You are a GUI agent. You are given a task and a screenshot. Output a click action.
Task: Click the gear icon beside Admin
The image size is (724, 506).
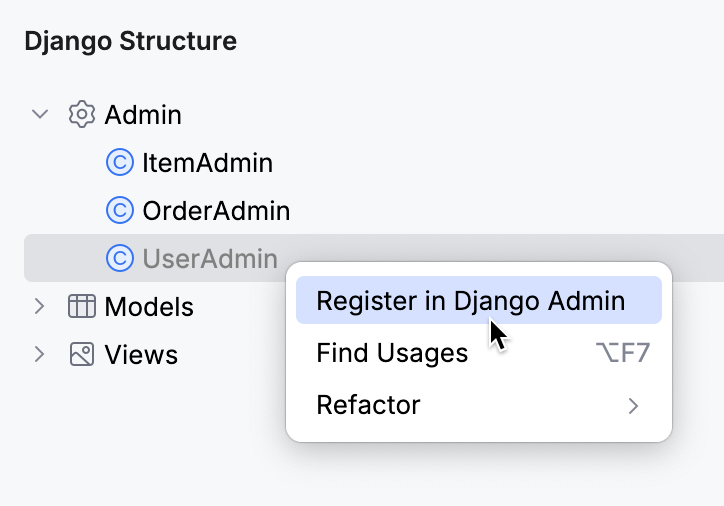pos(82,114)
